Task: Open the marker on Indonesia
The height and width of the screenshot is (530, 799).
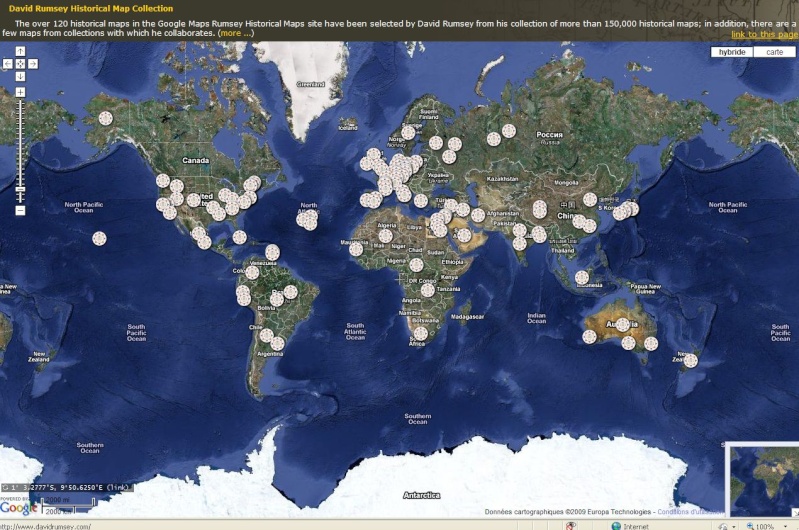Action: click(x=582, y=278)
